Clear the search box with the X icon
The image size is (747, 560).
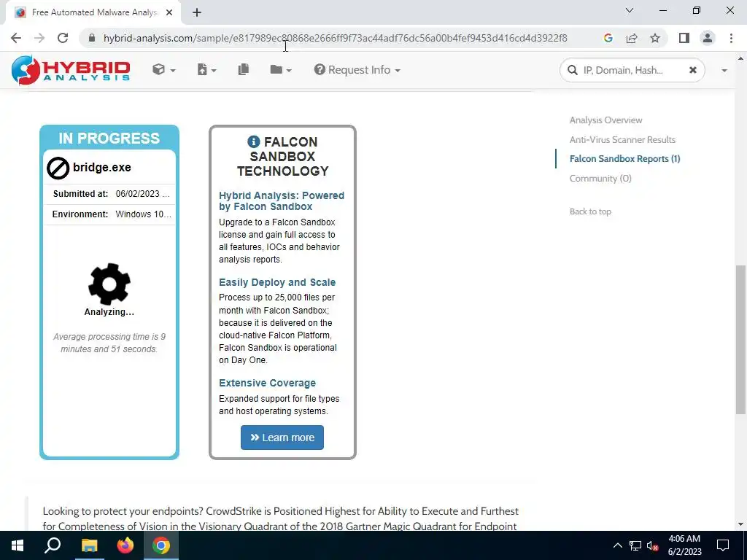[x=693, y=70]
